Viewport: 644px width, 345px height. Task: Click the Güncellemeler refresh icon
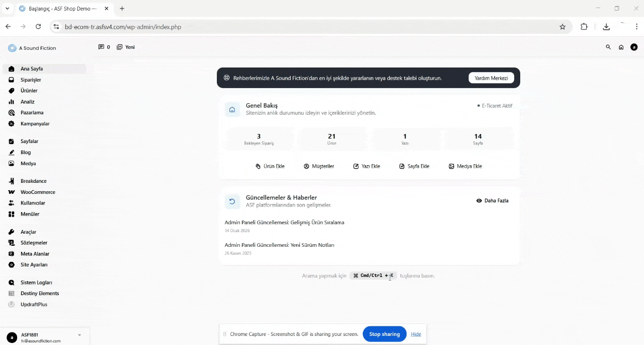pyautogui.click(x=232, y=201)
